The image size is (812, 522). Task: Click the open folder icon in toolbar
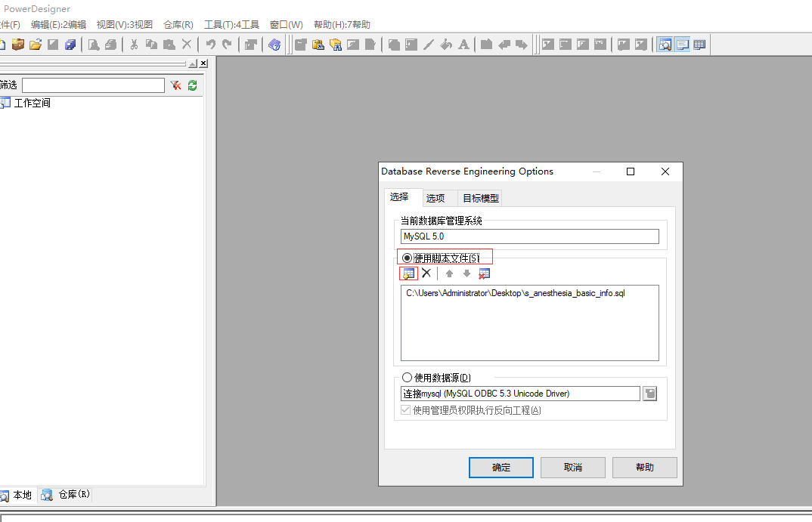click(35, 45)
